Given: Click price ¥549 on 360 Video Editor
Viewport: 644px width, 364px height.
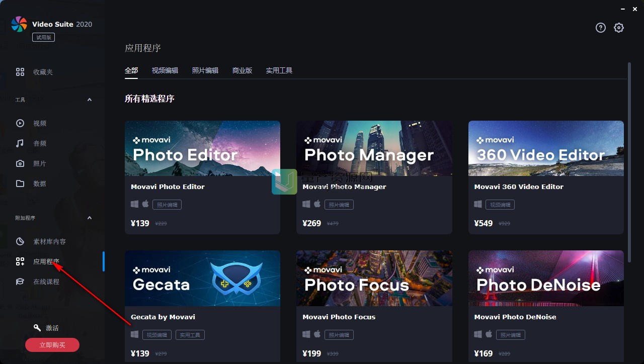Looking at the screenshot, I should coord(484,223).
